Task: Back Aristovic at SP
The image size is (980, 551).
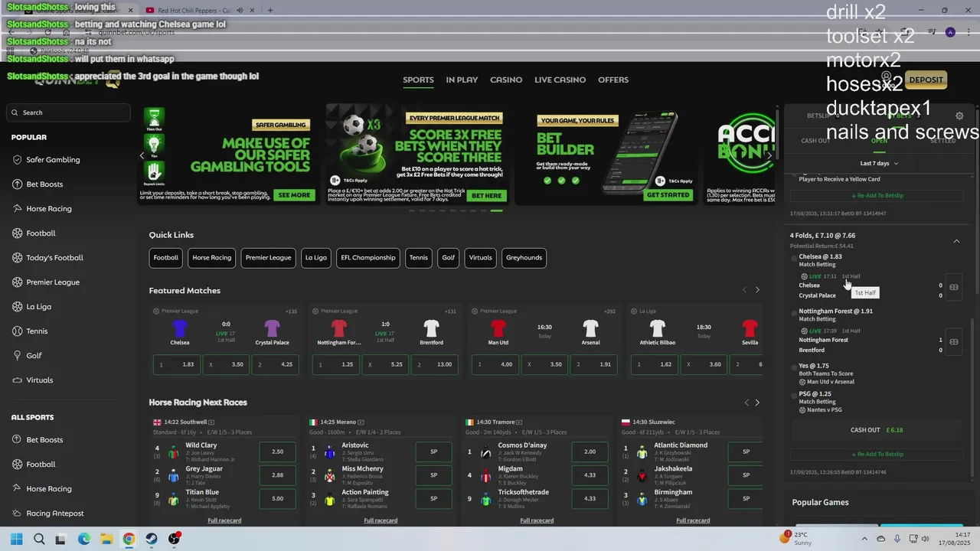Action: (434, 452)
